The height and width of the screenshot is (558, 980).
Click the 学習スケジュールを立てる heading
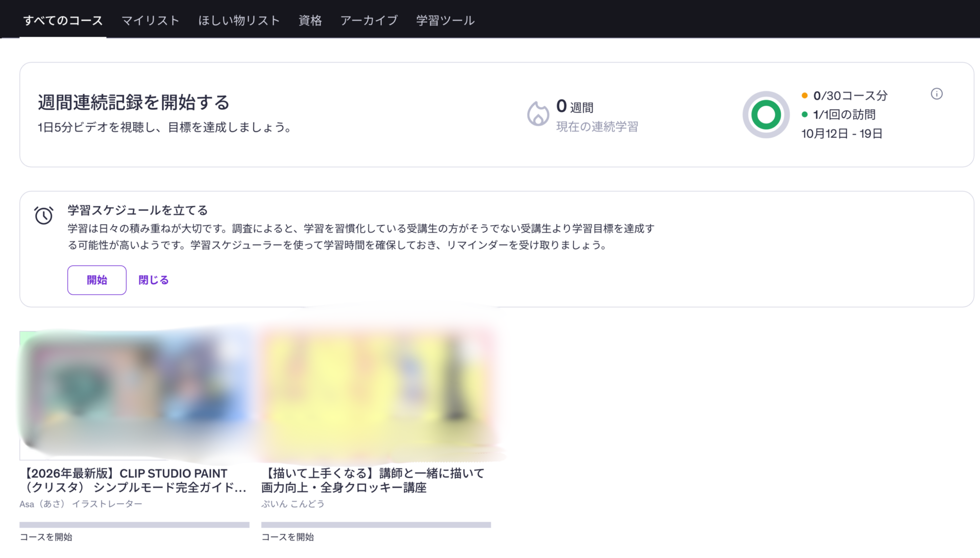click(x=138, y=210)
